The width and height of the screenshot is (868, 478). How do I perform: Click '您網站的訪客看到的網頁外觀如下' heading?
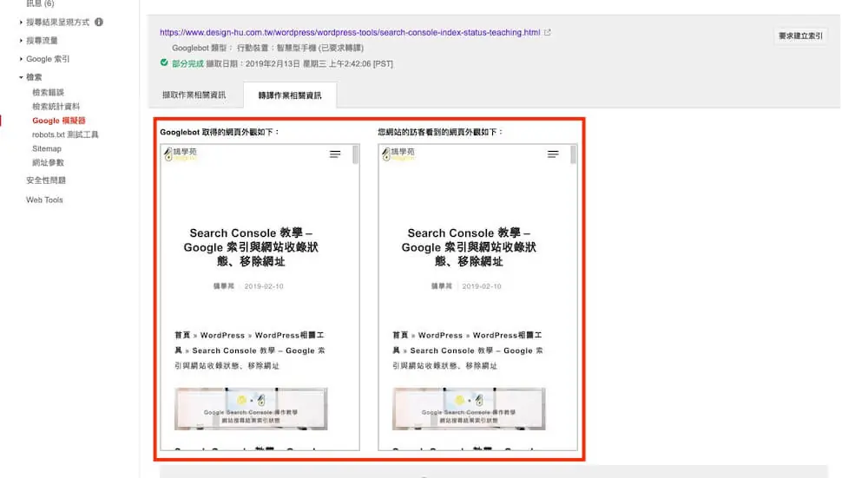tap(440, 132)
